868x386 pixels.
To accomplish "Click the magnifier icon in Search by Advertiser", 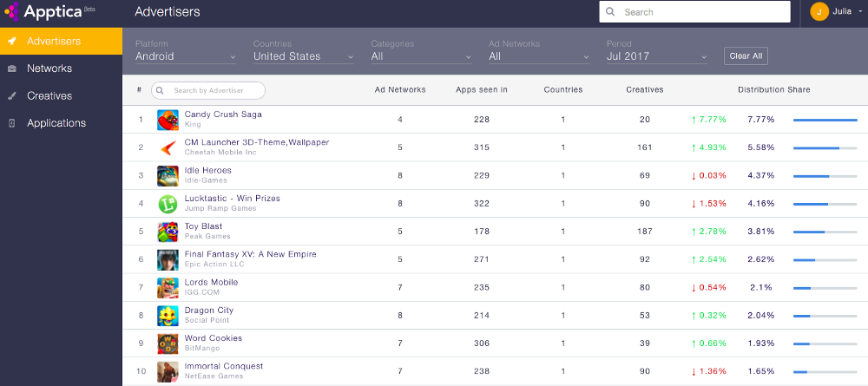I will (161, 90).
